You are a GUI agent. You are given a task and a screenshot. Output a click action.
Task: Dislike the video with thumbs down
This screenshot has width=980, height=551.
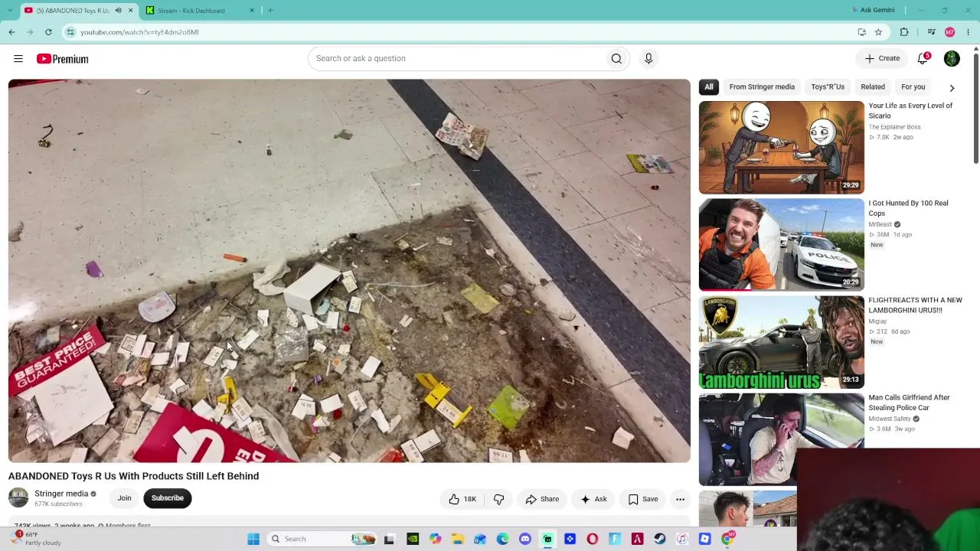(498, 499)
